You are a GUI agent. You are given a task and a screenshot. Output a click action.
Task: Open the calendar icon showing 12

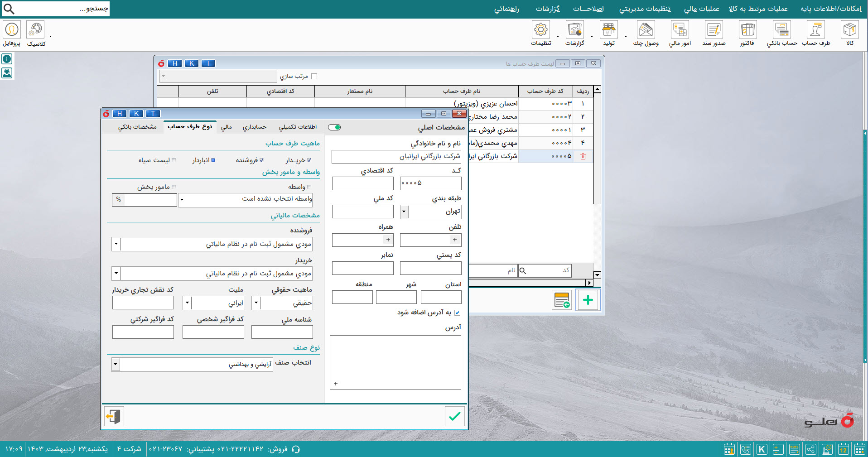click(844, 449)
